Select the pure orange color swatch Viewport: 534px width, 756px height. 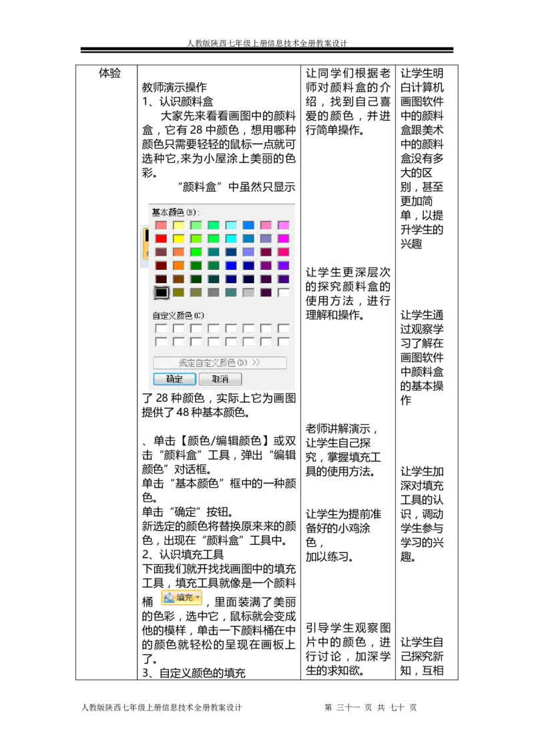[178, 265]
